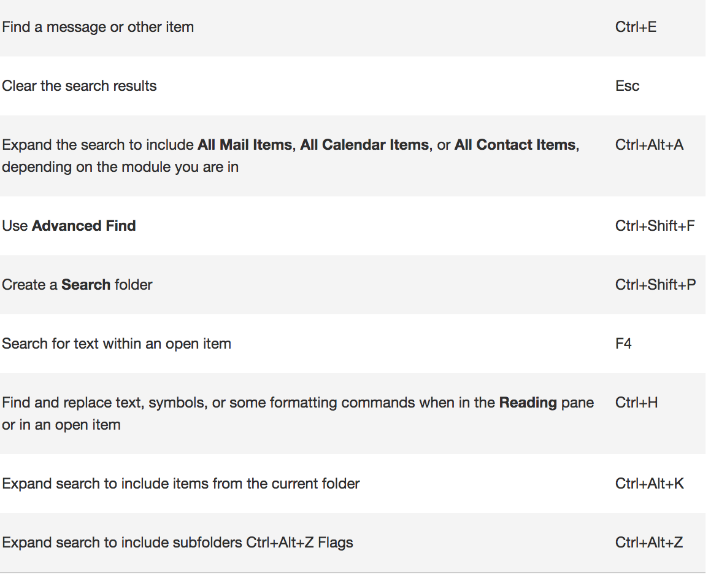Click the bold 'All Calendar Items' text
This screenshot has width=719, height=588.
[364, 145]
